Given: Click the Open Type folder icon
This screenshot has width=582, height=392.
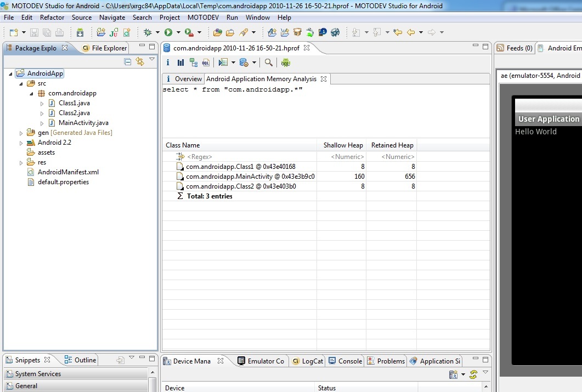Looking at the screenshot, I should click(218, 33).
